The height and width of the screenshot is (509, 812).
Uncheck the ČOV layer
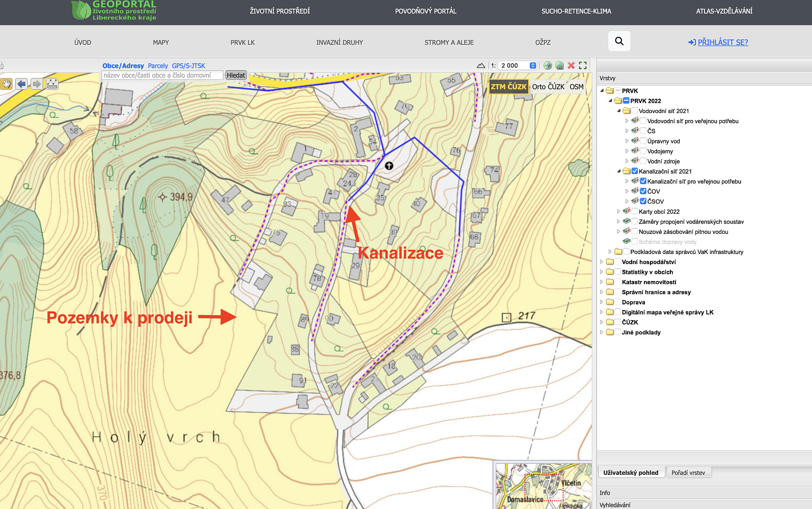(643, 191)
